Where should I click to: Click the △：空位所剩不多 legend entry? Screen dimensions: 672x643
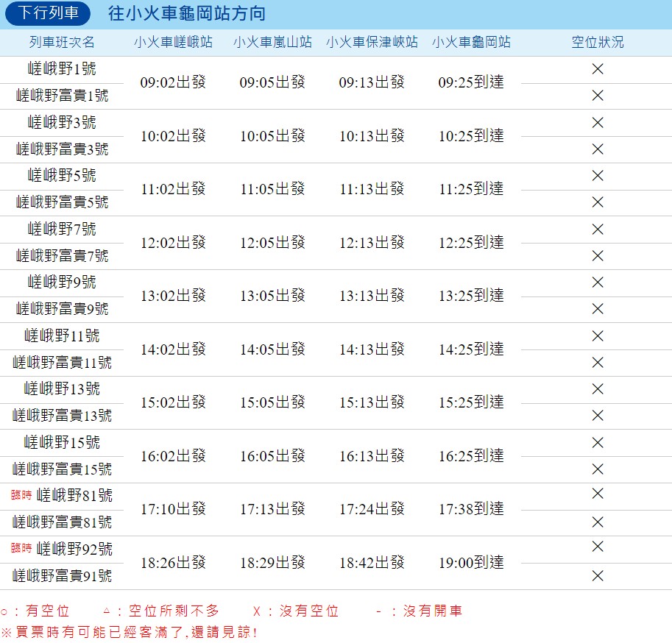point(162,611)
